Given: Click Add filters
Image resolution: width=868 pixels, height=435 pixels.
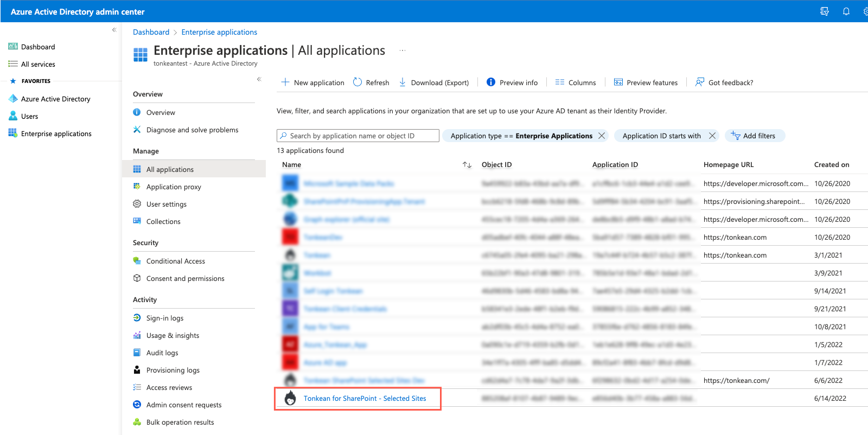Looking at the screenshot, I should (755, 136).
